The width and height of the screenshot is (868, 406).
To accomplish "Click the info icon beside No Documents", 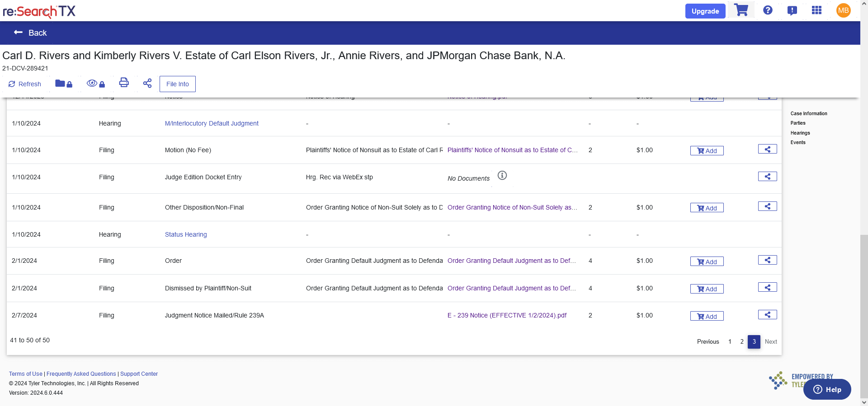I will point(502,175).
